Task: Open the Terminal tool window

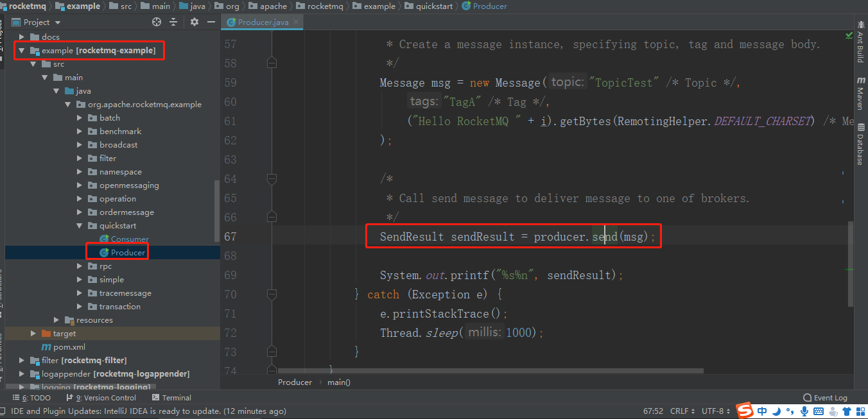Action: pos(171,398)
